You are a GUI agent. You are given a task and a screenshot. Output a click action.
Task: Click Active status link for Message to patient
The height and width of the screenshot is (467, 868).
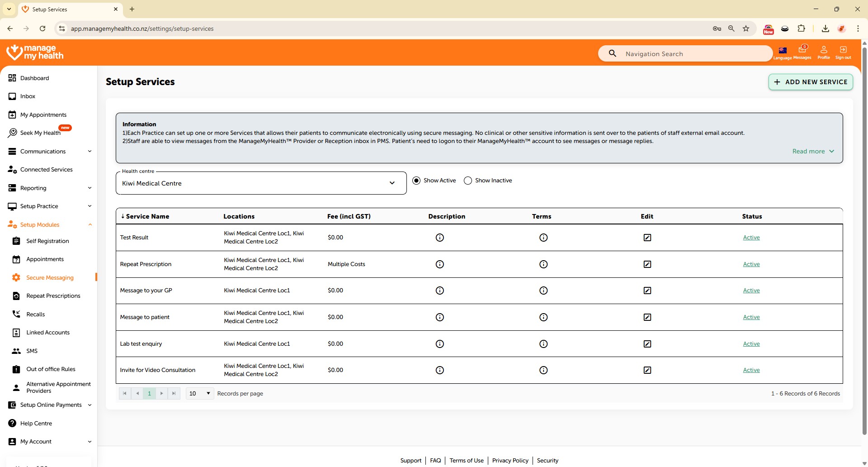pos(751,317)
